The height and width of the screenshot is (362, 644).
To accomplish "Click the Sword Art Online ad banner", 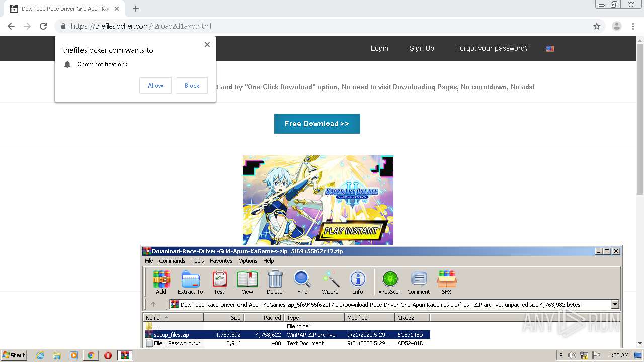I will click(x=318, y=200).
